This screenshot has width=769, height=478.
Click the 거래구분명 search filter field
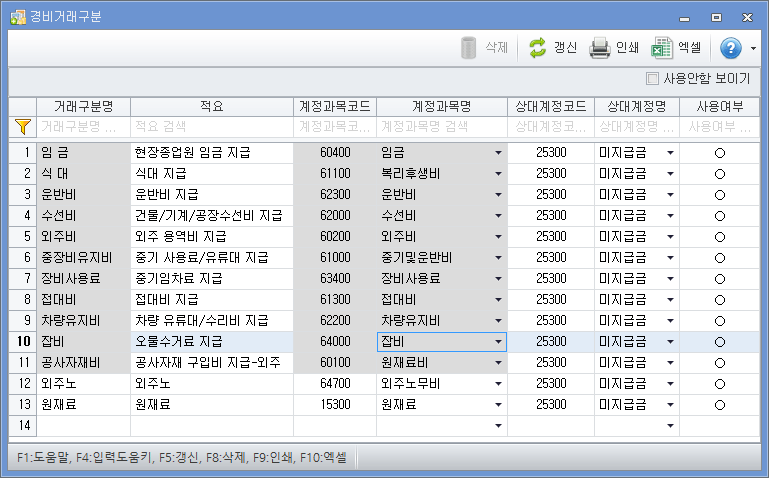pos(83,127)
